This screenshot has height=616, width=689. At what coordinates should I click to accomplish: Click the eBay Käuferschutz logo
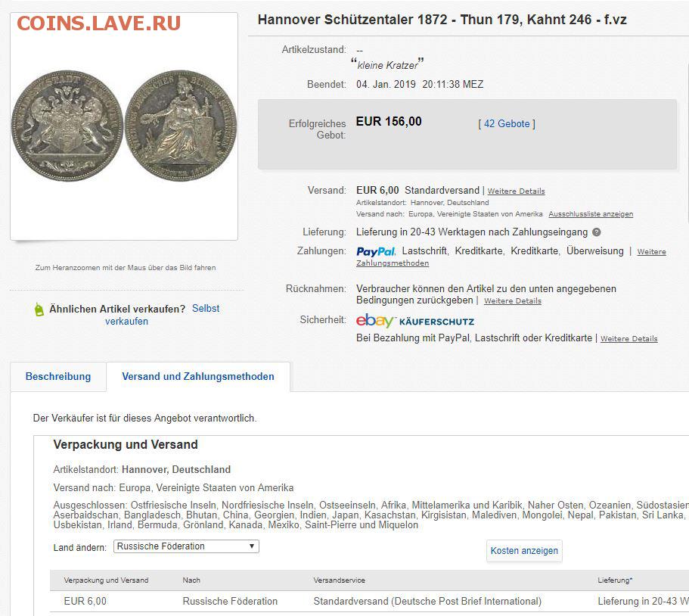pyautogui.click(x=414, y=321)
